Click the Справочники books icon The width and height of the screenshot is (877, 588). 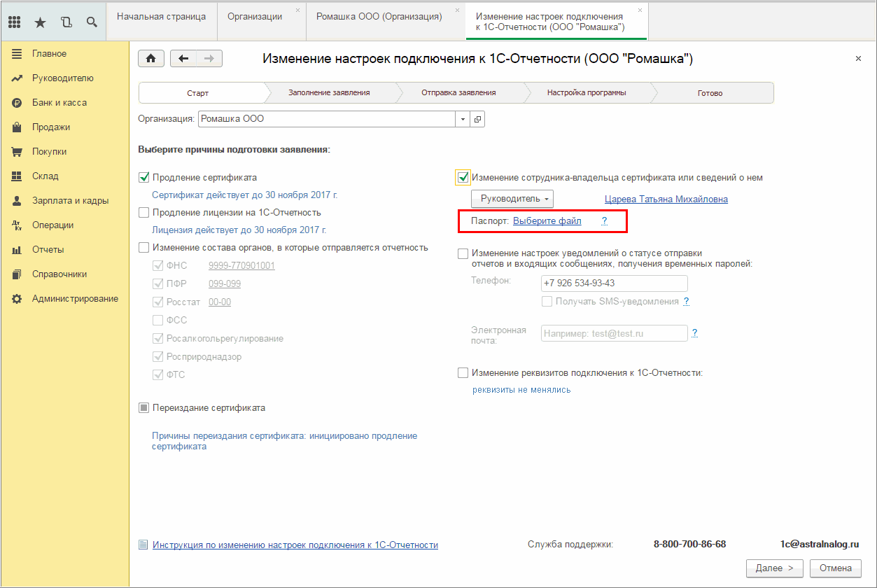click(17, 274)
